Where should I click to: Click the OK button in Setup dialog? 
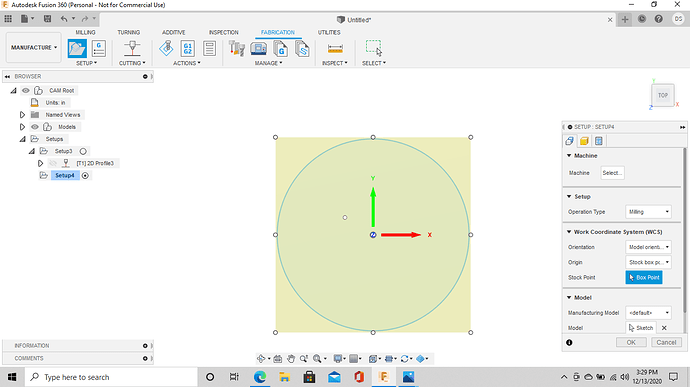[631, 343]
